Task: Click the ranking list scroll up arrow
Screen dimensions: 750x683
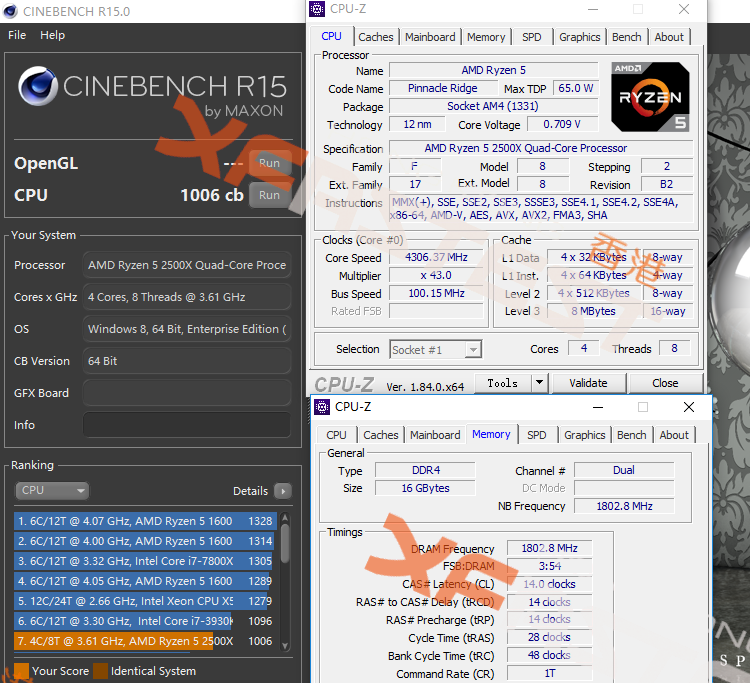Action: point(285,517)
